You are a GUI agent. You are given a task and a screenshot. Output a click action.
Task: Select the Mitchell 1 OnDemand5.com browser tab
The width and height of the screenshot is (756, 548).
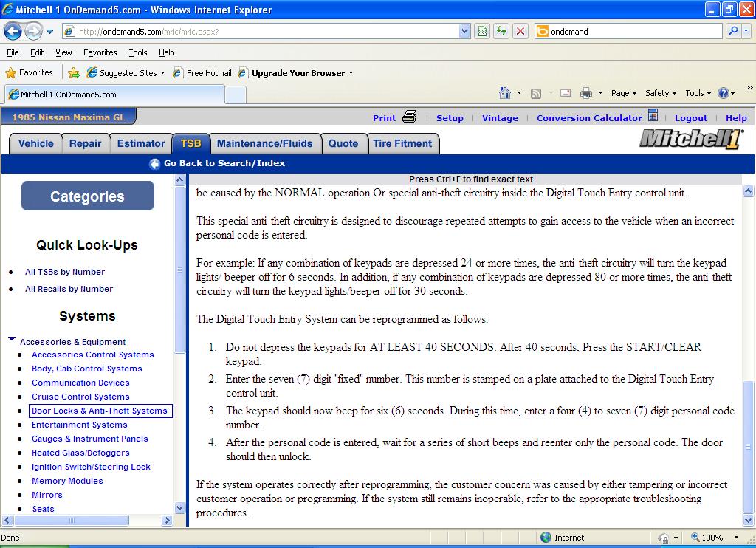click(114, 95)
